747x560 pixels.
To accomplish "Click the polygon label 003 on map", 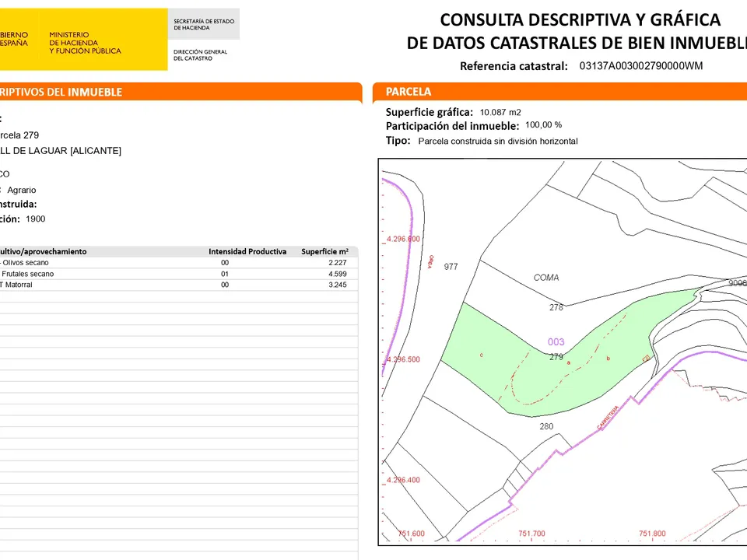I will click(x=556, y=342).
